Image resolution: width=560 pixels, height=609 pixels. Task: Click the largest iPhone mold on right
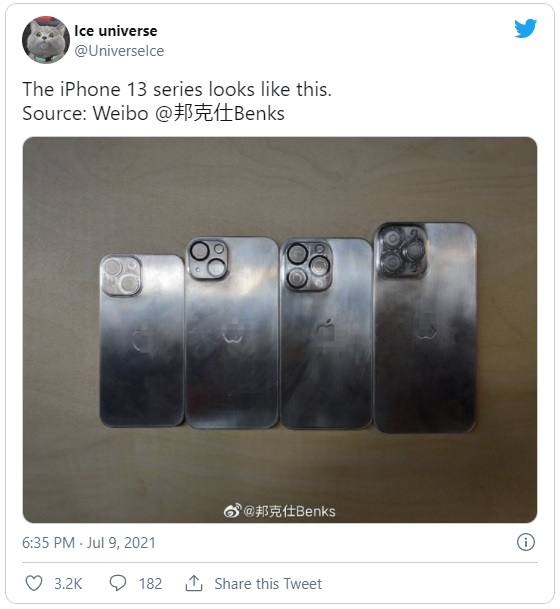pyautogui.click(x=425, y=327)
